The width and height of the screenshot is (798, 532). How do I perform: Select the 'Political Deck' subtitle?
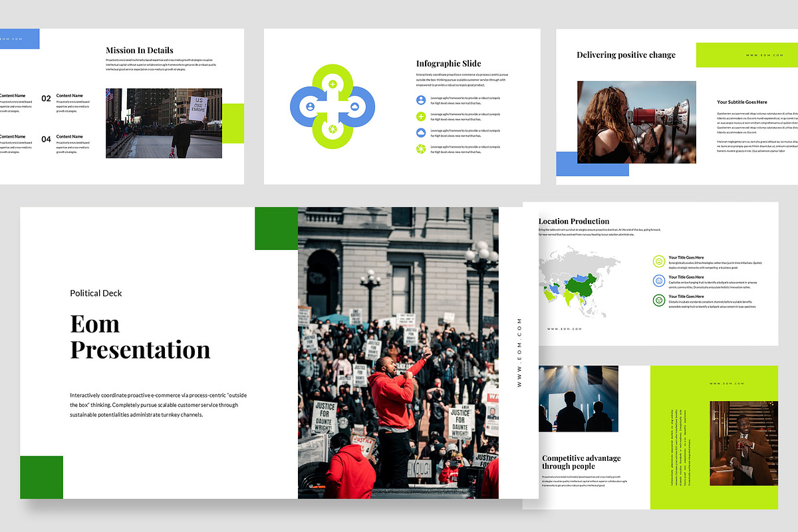pos(96,293)
